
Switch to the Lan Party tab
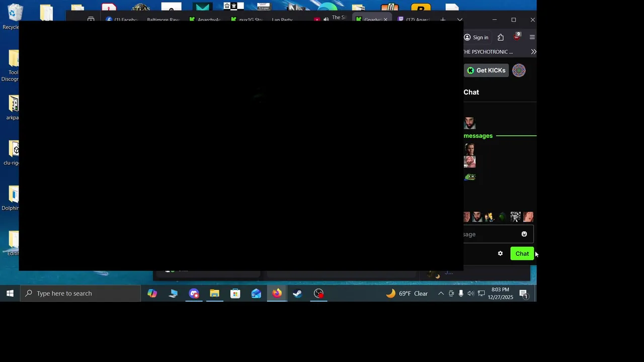[283, 20]
